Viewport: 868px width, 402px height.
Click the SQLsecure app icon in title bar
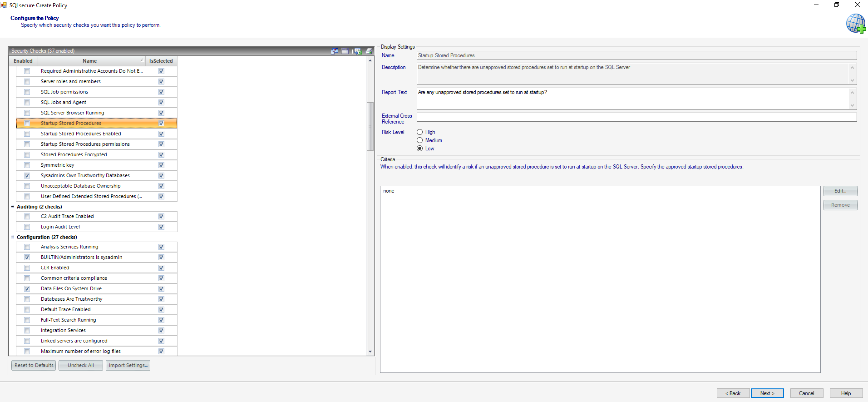(x=4, y=5)
